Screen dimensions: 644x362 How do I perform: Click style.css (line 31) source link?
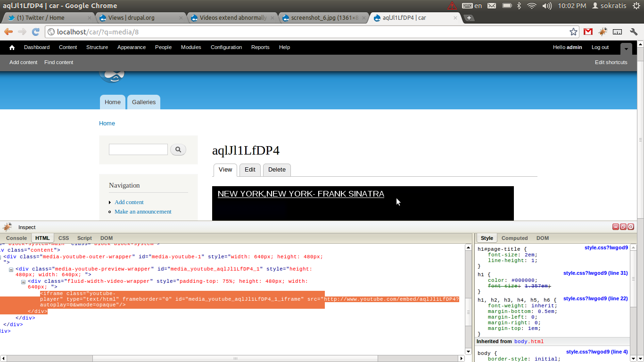pyautogui.click(x=595, y=273)
